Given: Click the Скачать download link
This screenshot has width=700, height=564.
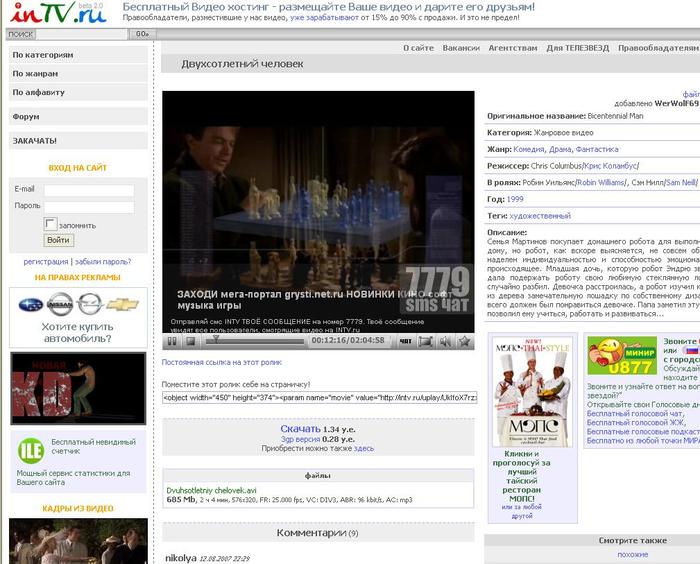Looking at the screenshot, I should click(300, 429).
